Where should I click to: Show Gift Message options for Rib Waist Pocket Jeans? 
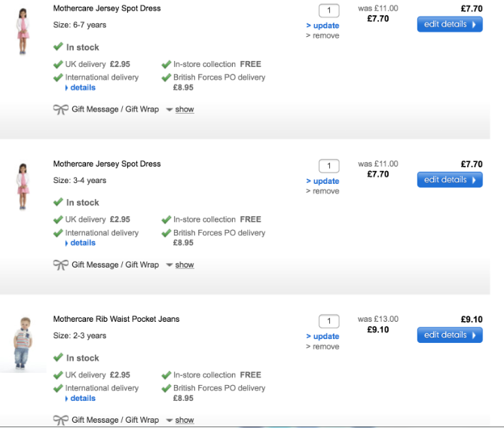pyautogui.click(x=185, y=420)
